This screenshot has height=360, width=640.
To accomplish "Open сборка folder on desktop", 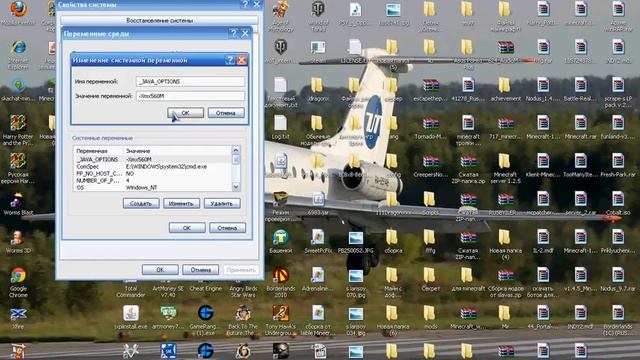I will coord(393,242).
